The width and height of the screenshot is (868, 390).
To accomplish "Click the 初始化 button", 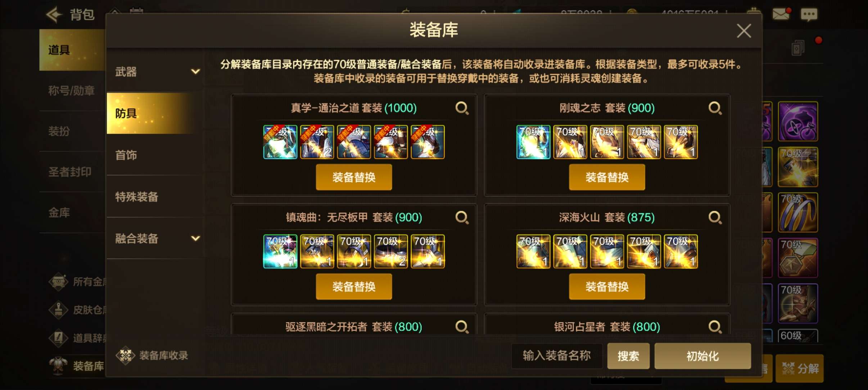I will point(702,356).
